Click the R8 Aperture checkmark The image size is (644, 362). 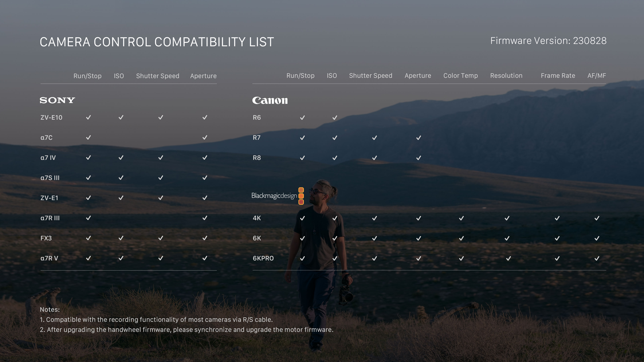418,158
